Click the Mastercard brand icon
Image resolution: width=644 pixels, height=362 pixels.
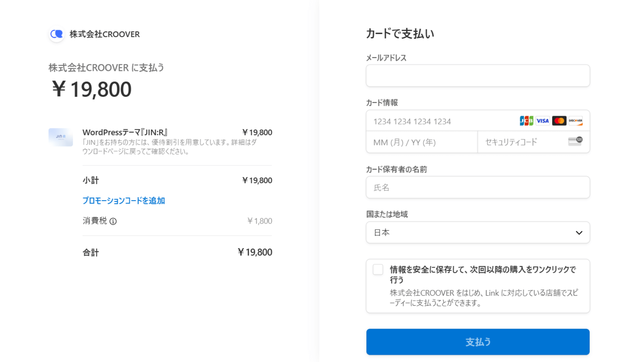559,121
